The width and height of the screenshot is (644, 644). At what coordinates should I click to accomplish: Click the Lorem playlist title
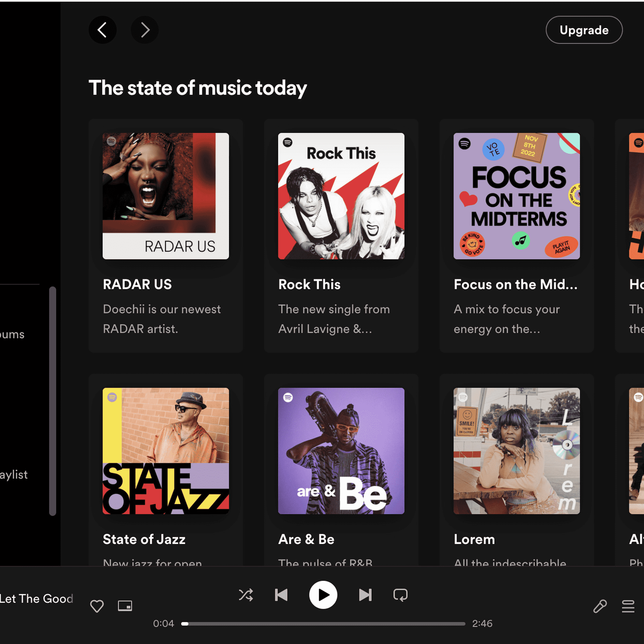click(474, 539)
